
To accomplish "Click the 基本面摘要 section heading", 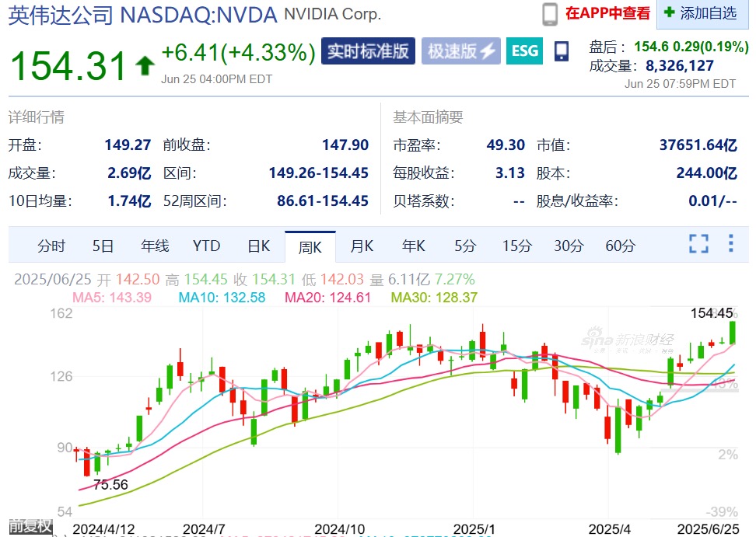I will click(428, 117).
